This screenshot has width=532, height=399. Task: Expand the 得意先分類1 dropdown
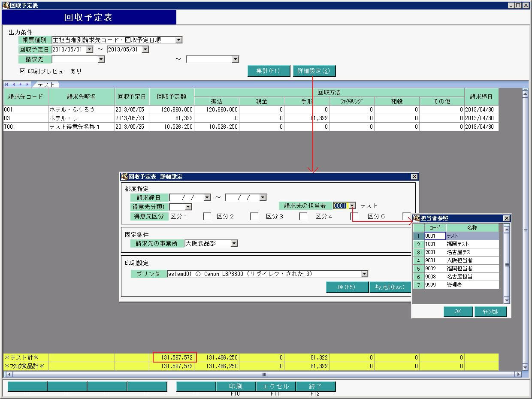point(188,207)
